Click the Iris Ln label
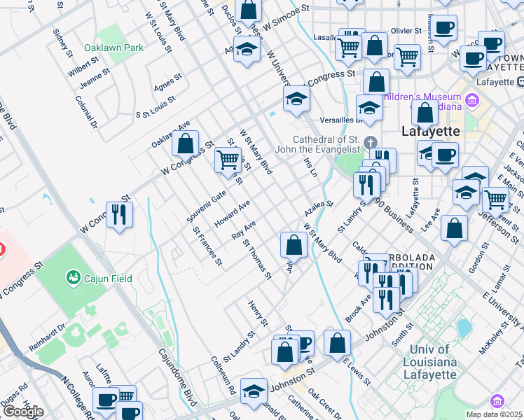The width and height of the screenshot is (524, 420). [310, 167]
